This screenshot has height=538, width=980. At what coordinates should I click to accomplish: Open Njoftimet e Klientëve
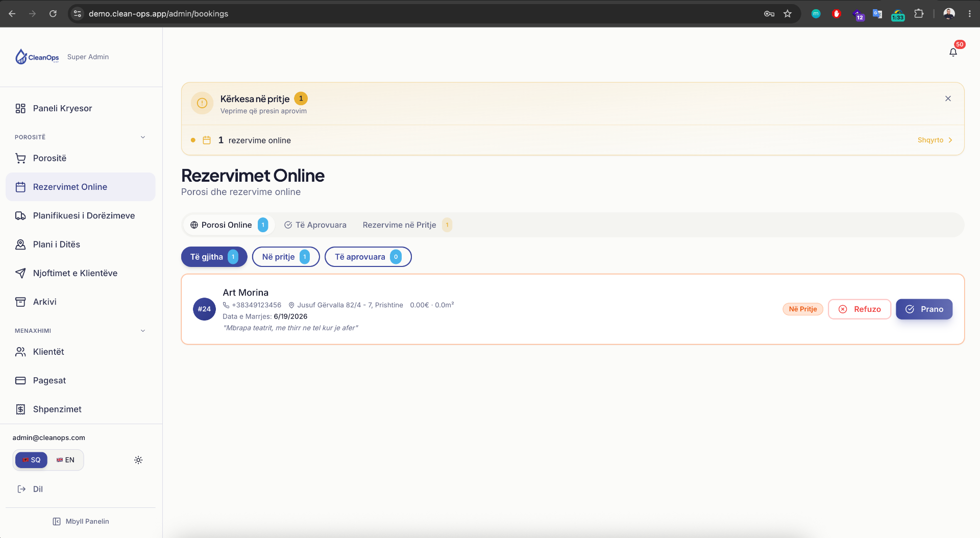(81, 273)
